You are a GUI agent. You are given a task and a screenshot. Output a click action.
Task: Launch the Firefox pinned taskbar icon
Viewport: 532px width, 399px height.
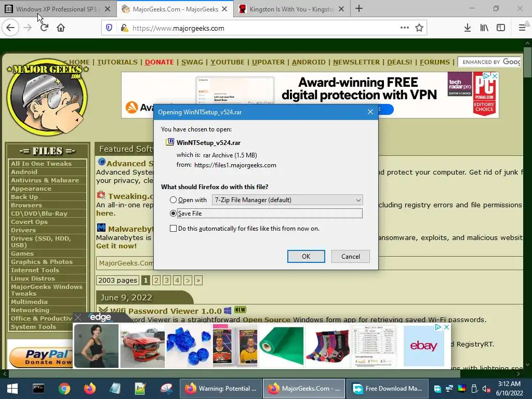coord(89,389)
